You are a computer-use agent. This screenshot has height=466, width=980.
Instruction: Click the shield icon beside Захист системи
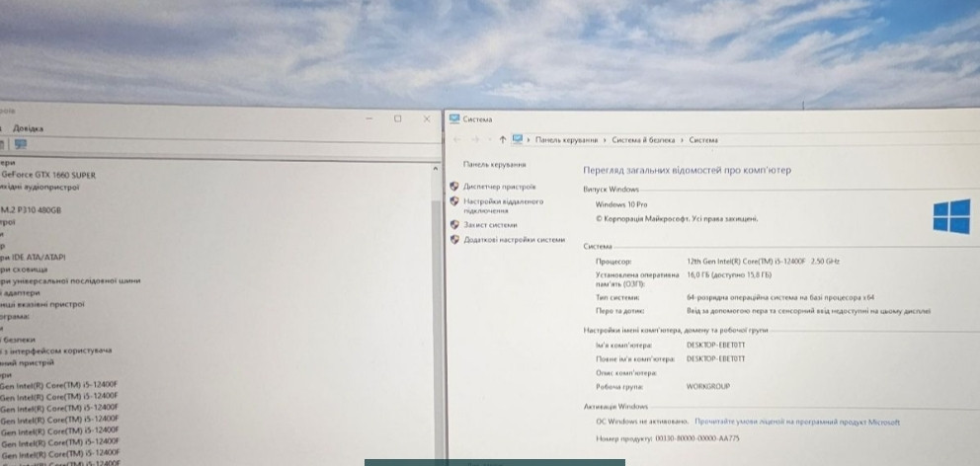(x=454, y=224)
